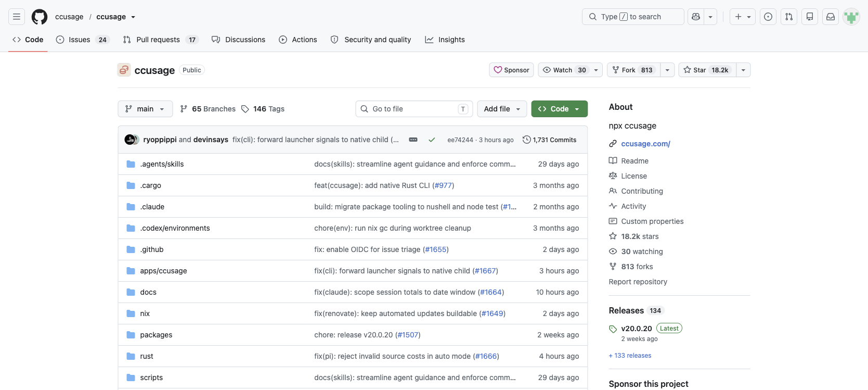868x390 pixels.
Task: Focus the Go to file search field
Action: (414, 109)
